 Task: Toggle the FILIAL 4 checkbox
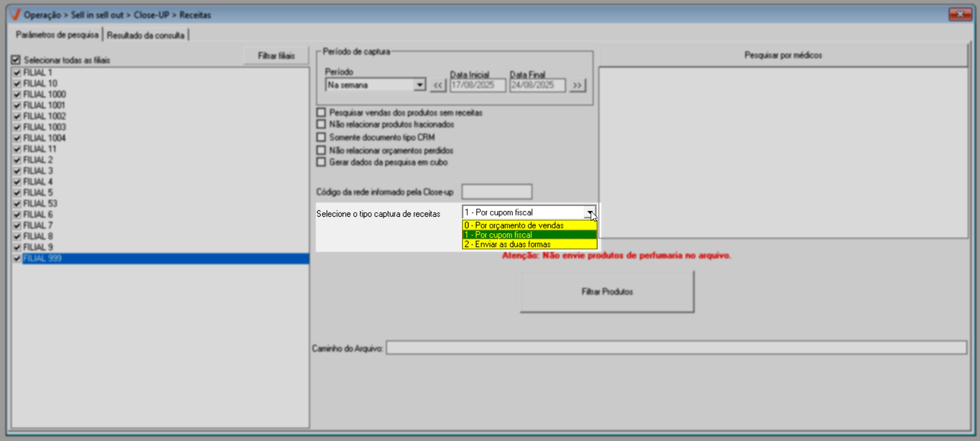pyautogui.click(x=17, y=182)
